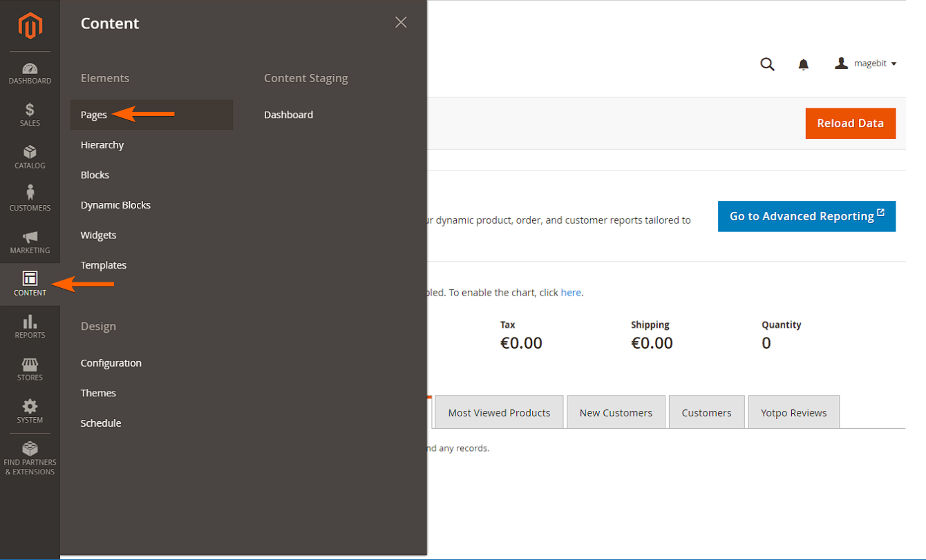
Task: Expand the magebit account dropdown
Action: [x=866, y=64]
